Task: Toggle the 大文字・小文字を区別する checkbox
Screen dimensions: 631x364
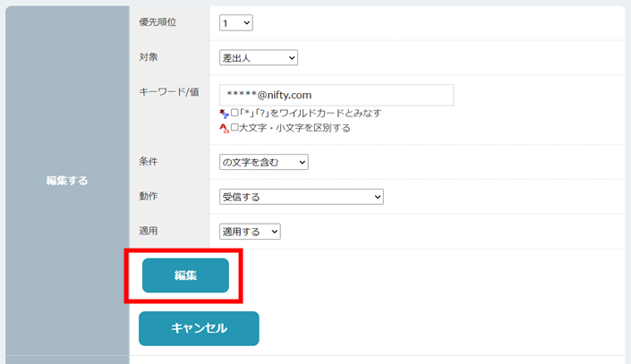Action: pyautogui.click(x=234, y=128)
